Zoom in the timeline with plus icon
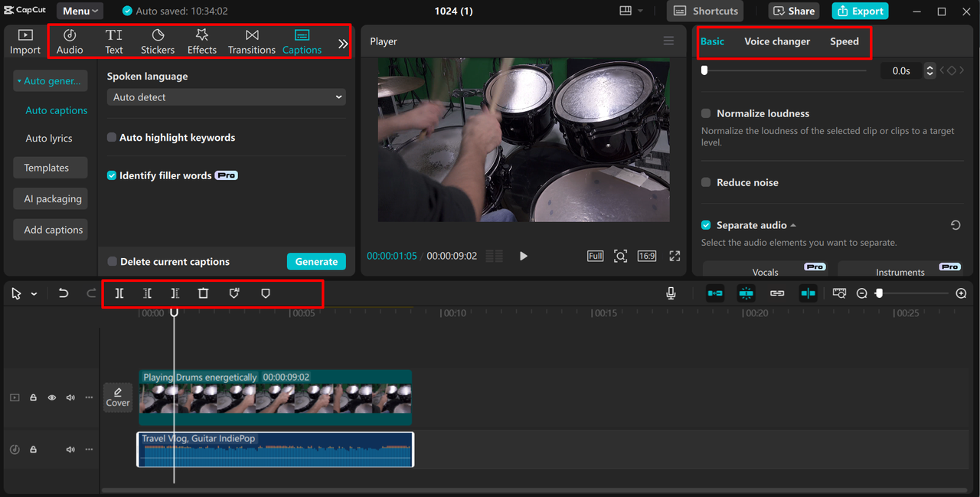980x497 pixels. click(962, 293)
